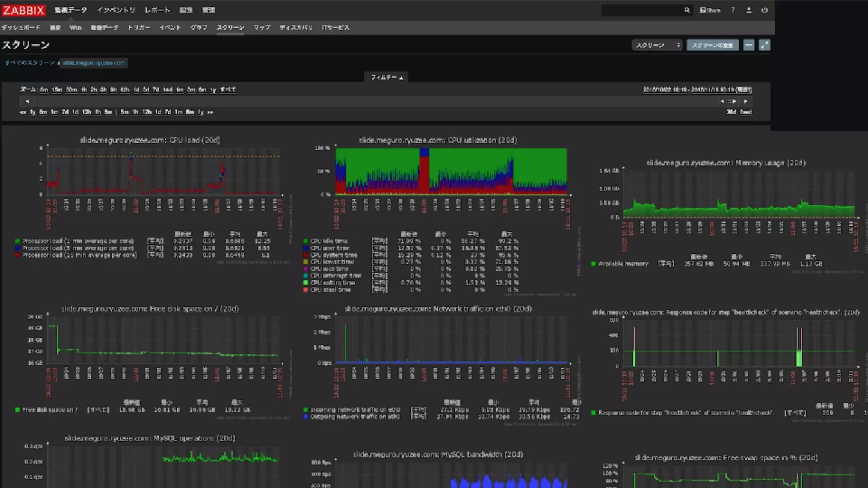
Task: Select the スクリーン submenu tab
Action: [x=230, y=28]
